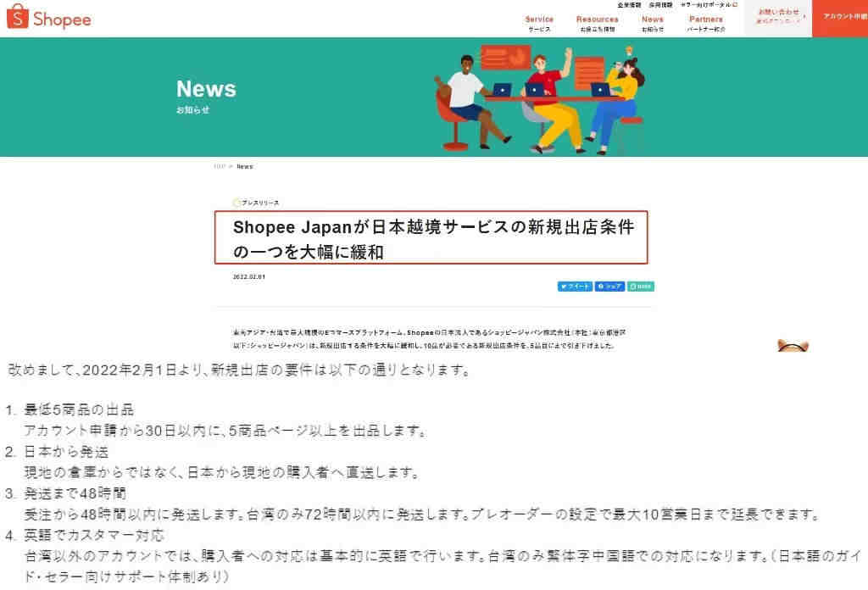
Task: Click the article date 2022.02.01
Action: (249, 276)
